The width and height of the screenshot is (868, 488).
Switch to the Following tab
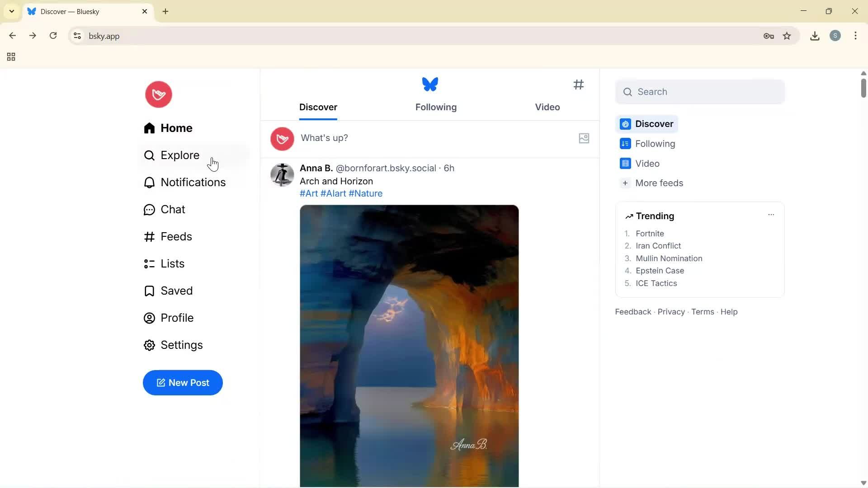[x=435, y=107]
